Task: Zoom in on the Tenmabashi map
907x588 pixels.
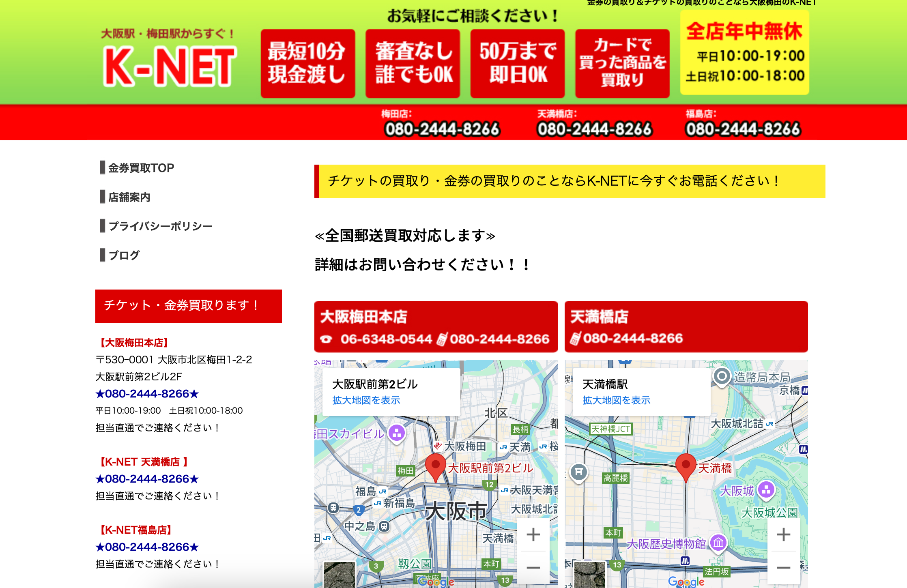Action: [x=783, y=535]
